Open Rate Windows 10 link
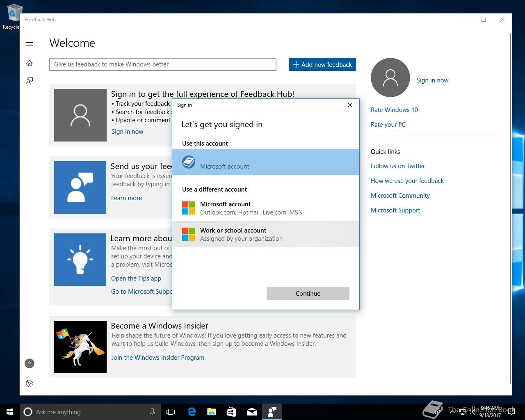Screen dimensions: 525x420 (394, 110)
